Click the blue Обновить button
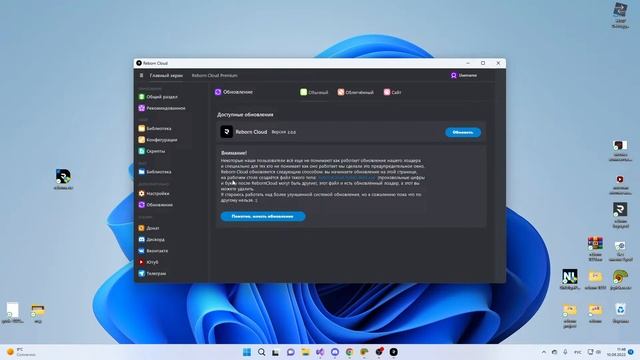Viewport: 640px width, 360px height. pyautogui.click(x=463, y=132)
